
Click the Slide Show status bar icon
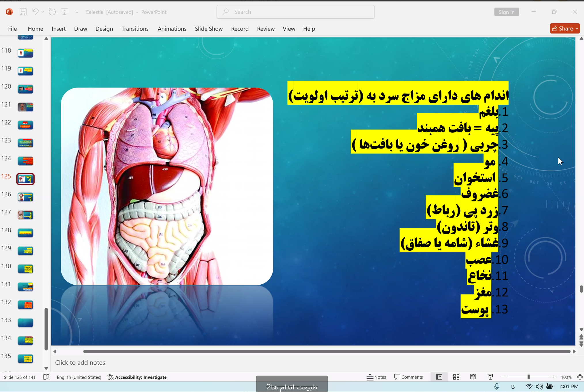coord(490,377)
